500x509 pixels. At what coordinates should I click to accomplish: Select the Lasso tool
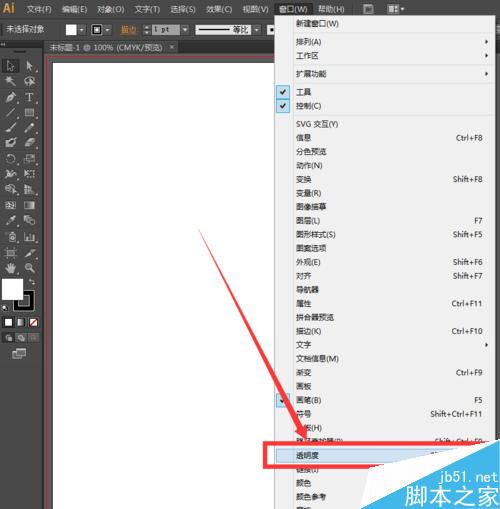(29, 81)
